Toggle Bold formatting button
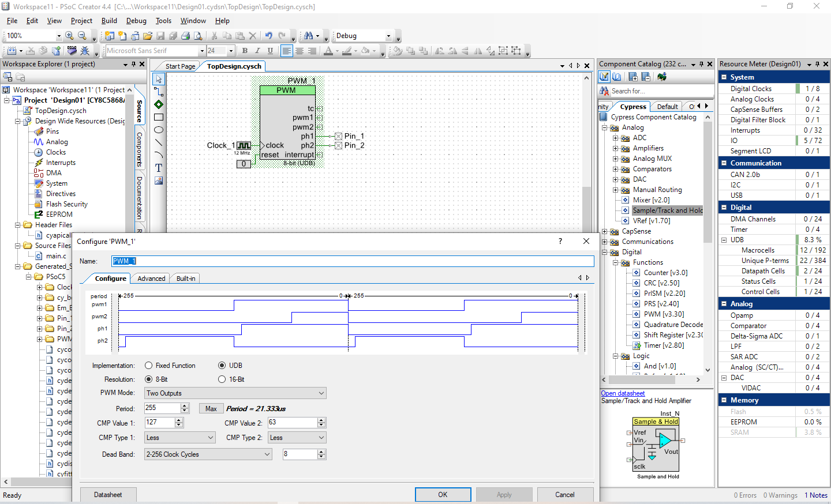The image size is (831, 504). coord(245,51)
